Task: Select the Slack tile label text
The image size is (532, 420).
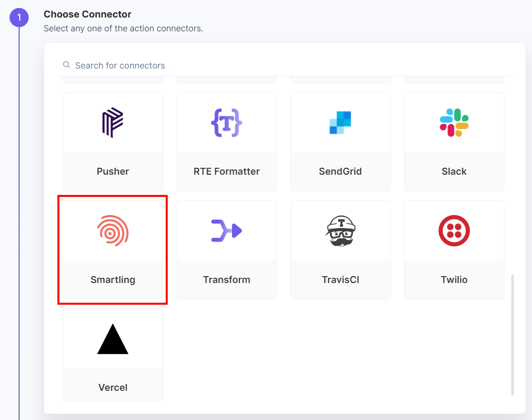Action: pos(454,171)
